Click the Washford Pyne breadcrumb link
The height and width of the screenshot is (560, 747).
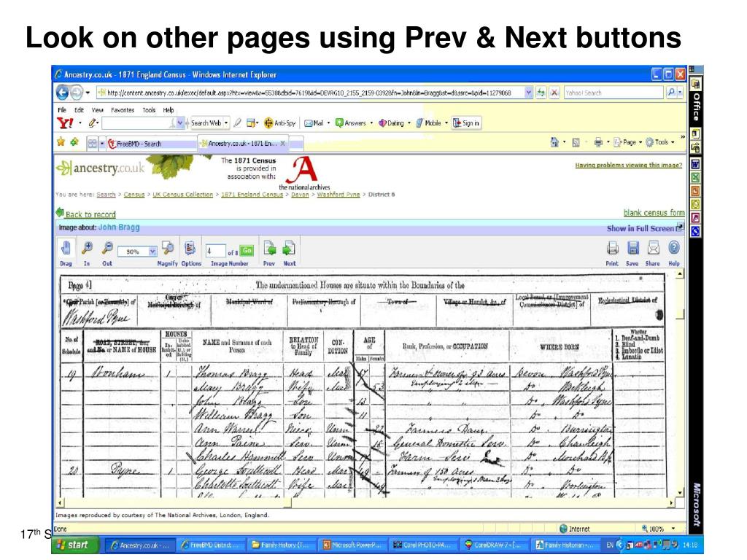[338, 194]
